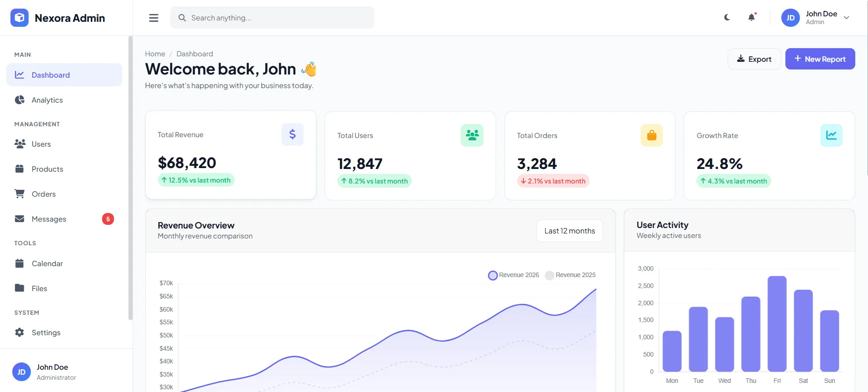Click the JD avatar at sidebar bottom
The height and width of the screenshot is (392, 868).
pos(21,372)
